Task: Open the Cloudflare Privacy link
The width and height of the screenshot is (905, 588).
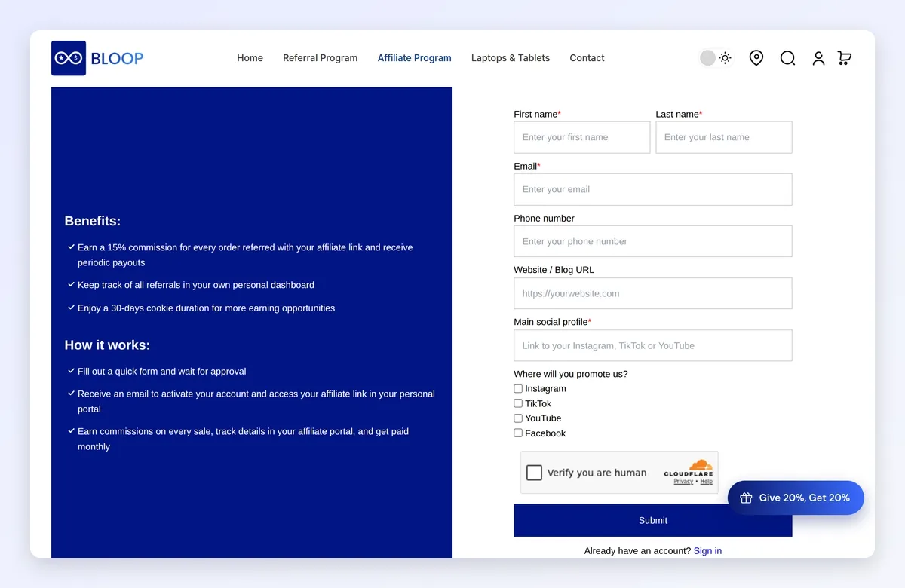Action: coord(683,482)
